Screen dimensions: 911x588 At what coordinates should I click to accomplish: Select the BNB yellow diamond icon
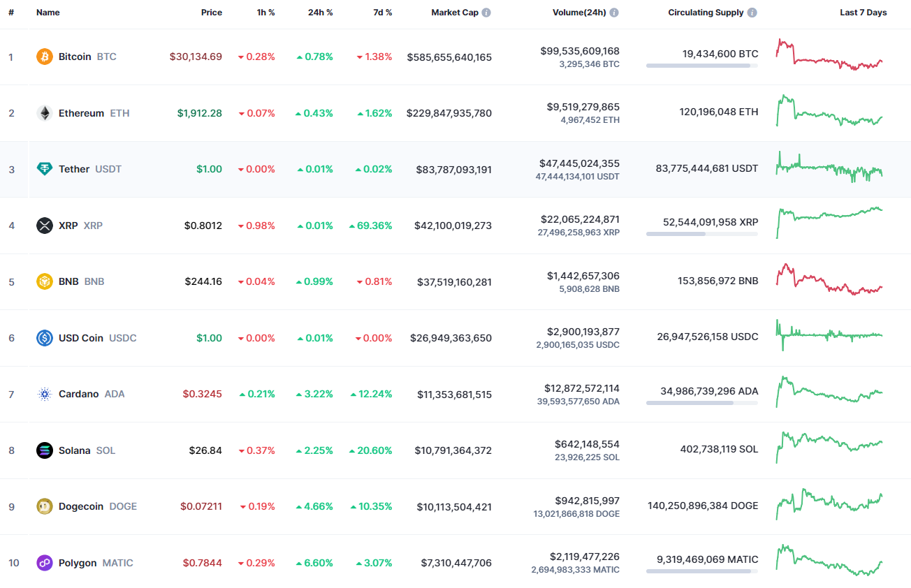point(45,281)
